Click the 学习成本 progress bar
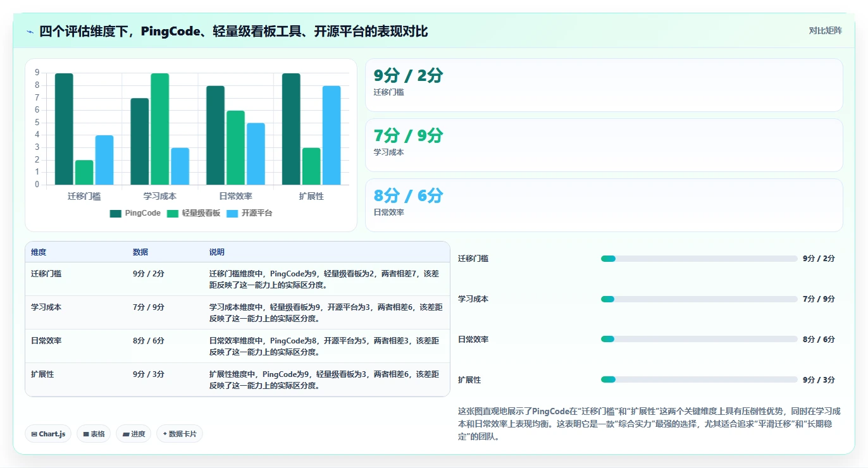Image resolution: width=868 pixels, height=468 pixels. pyautogui.click(x=699, y=299)
